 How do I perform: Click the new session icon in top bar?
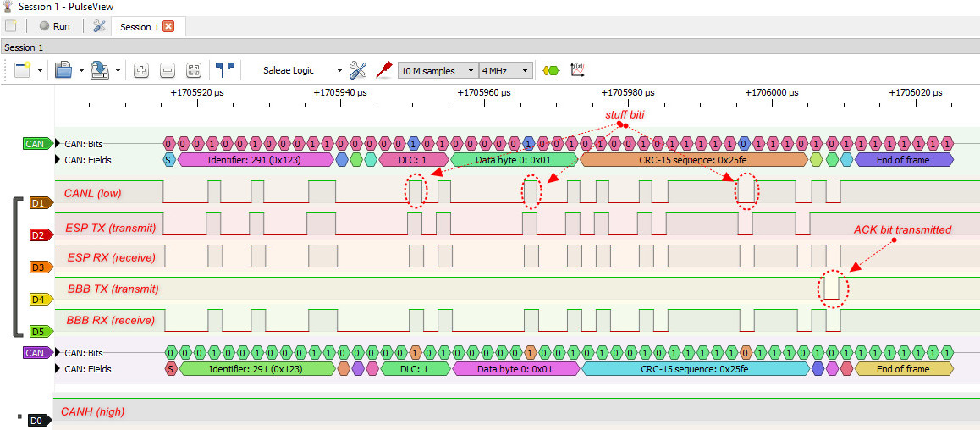(x=11, y=26)
